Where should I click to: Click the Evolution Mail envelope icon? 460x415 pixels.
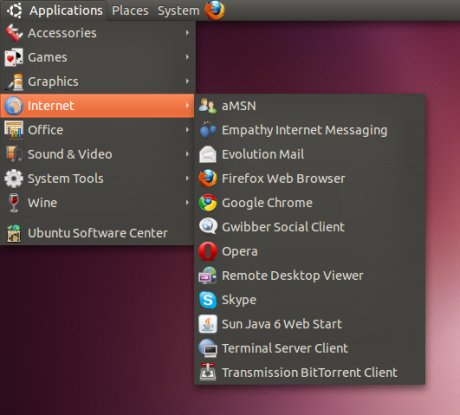[x=208, y=154]
